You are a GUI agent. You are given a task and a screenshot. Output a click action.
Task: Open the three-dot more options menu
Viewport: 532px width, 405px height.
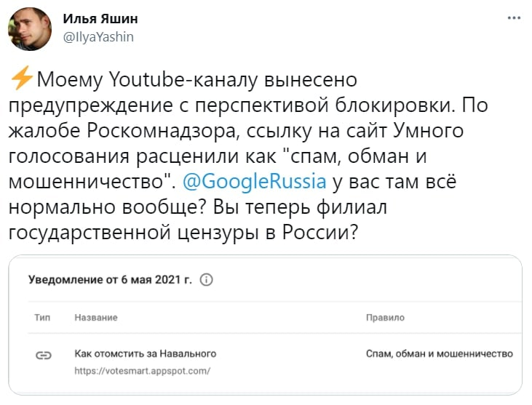click(514, 18)
